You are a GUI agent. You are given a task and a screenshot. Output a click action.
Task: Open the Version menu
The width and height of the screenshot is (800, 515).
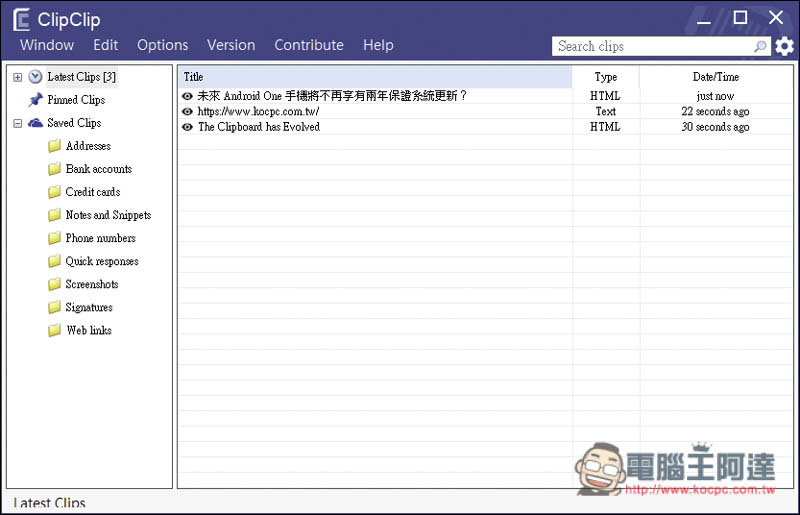pyautogui.click(x=231, y=45)
